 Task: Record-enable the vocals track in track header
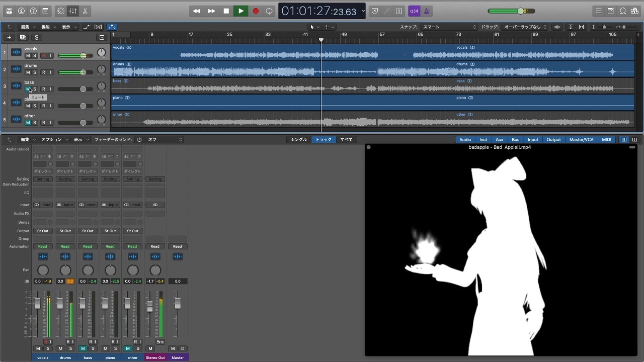pos(44,55)
